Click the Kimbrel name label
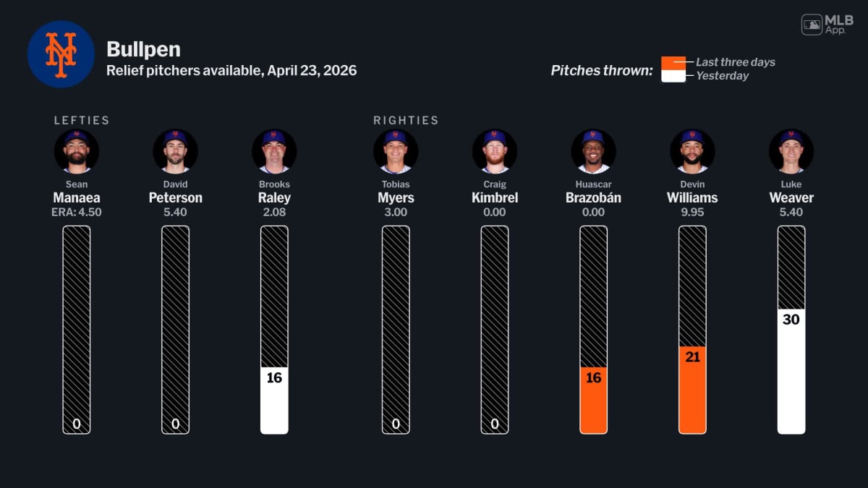 tap(495, 197)
